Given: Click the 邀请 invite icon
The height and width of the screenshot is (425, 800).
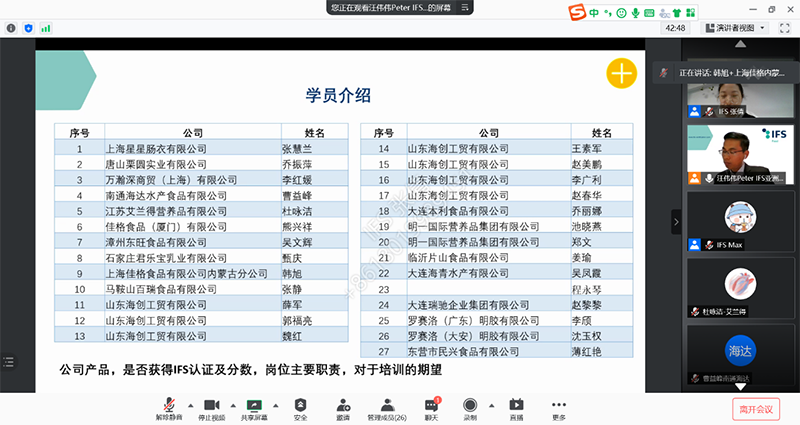Looking at the screenshot, I should [x=343, y=406].
